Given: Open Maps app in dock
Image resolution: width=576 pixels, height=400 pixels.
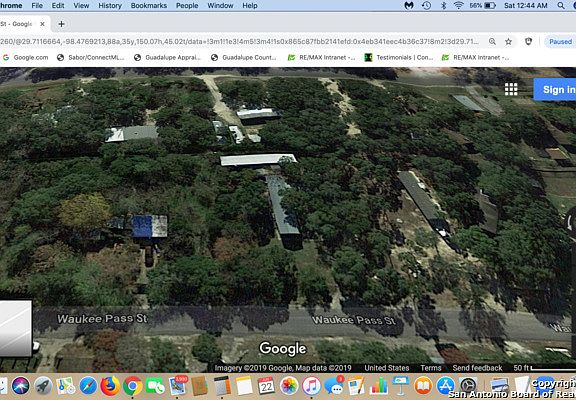Looking at the screenshot, I should pyautogui.click(x=66, y=386).
